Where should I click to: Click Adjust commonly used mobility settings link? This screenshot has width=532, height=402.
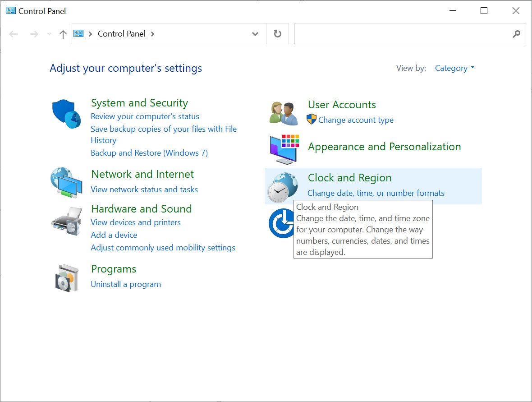click(x=163, y=248)
